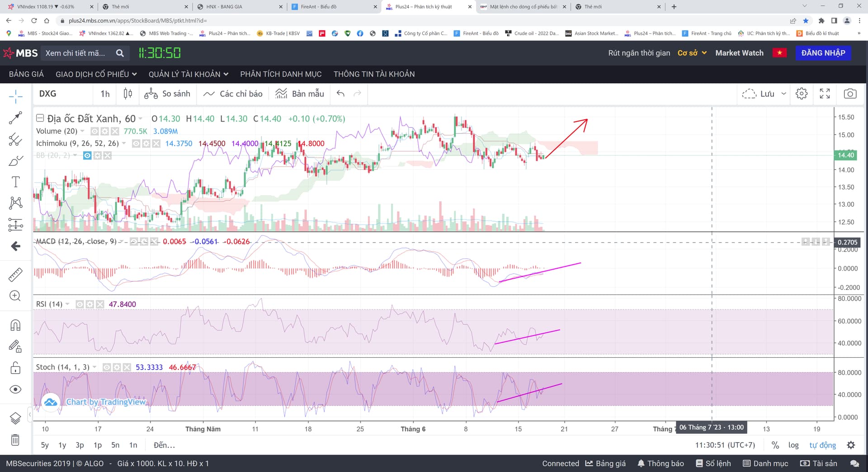Image resolution: width=868 pixels, height=472 pixels.
Task: Open the pitchfork drawing tools
Action: pos(15,140)
